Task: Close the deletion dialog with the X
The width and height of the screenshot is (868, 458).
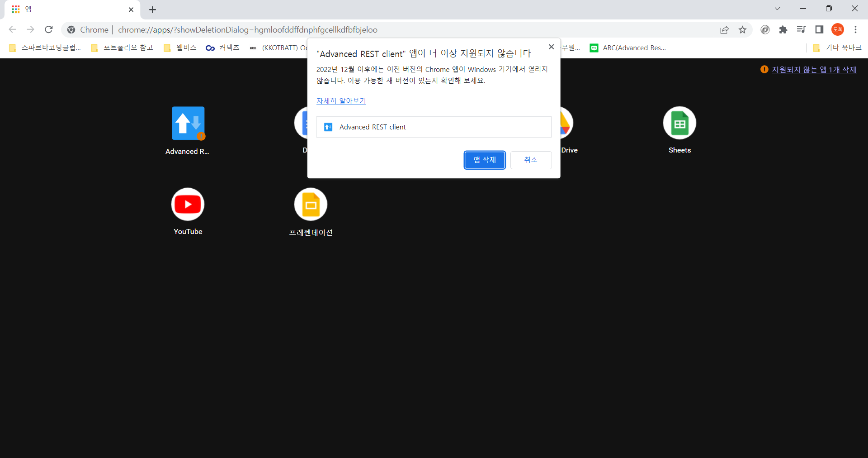Action: point(551,47)
